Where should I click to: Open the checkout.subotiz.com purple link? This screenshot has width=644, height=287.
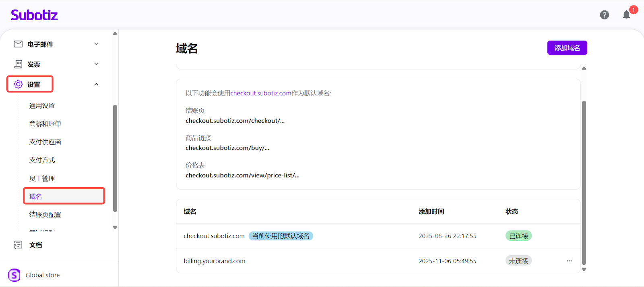coord(260,93)
